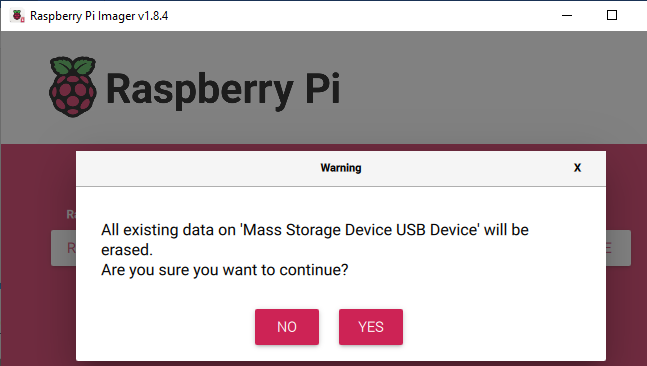Viewport: 647px width, 366px height.
Task: Click the dimmed button left of dialog
Action: click(63, 248)
